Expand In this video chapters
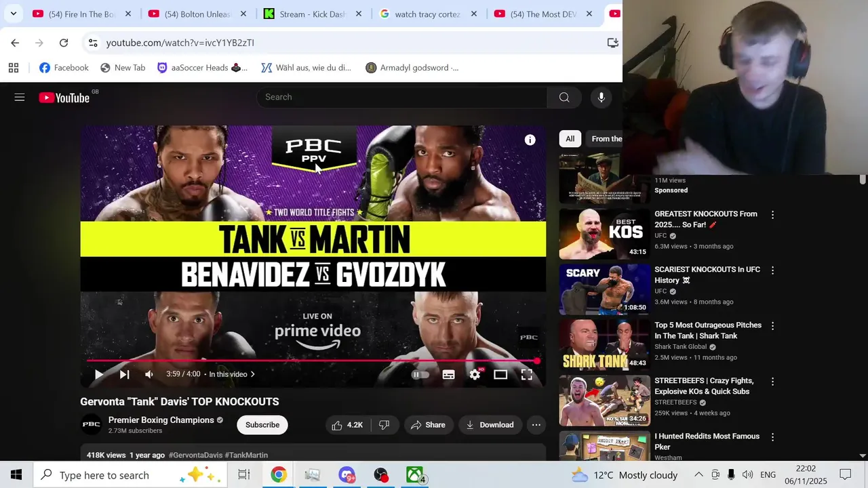868x488 pixels. point(232,374)
